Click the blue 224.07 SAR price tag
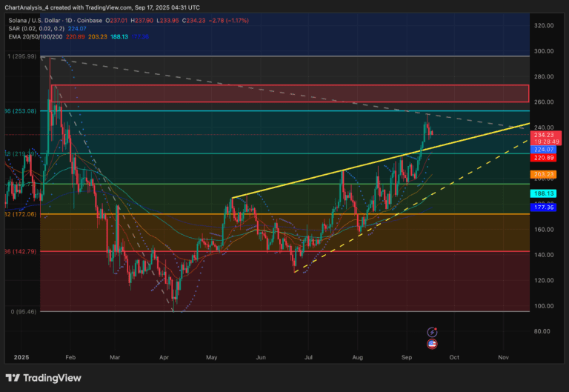 [x=543, y=150]
